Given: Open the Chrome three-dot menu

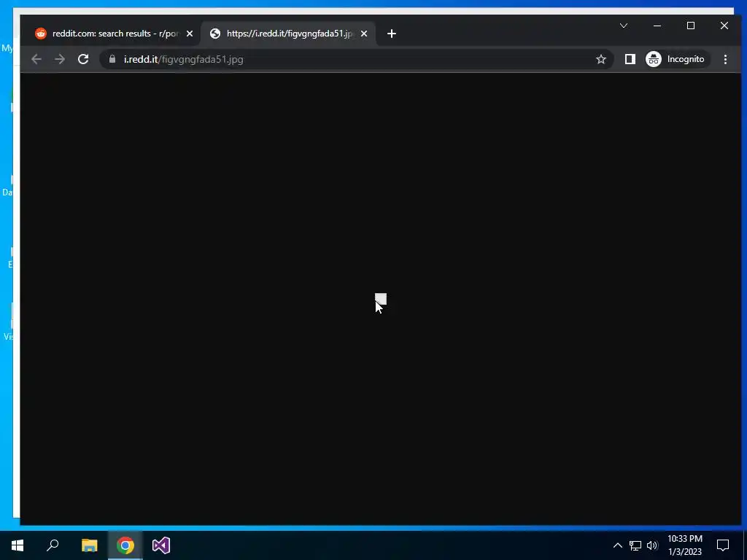Looking at the screenshot, I should 725,59.
